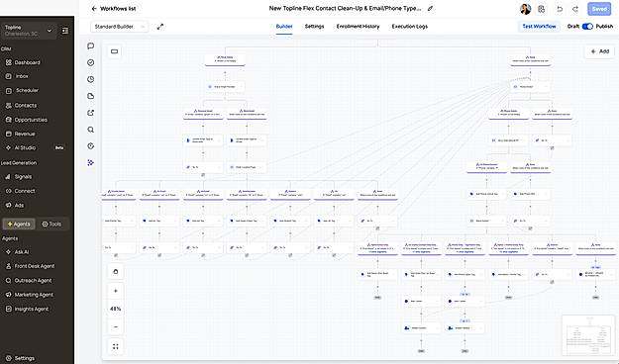The height and width of the screenshot is (364, 619).
Task: Expand canvas to fullscreen with arrows icon
Action: click(x=159, y=27)
